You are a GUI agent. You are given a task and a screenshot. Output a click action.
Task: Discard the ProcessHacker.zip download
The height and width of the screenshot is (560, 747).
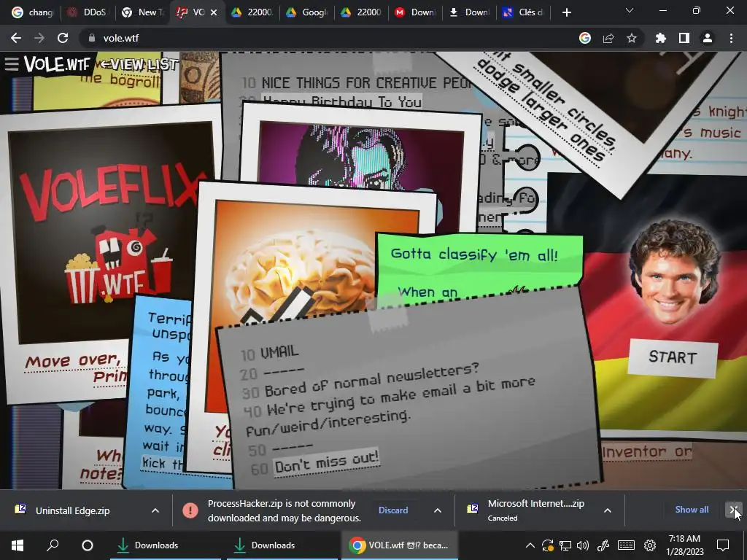pyautogui.click(x=393, y=510)
